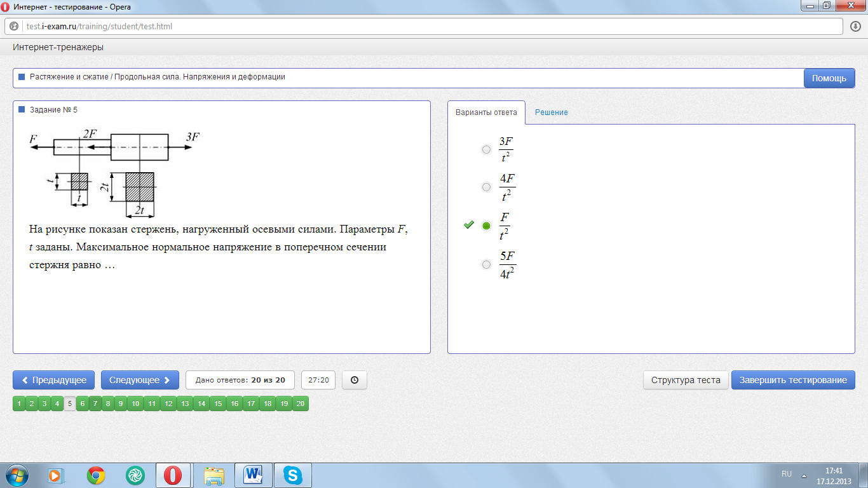Image resolution: width=868 pixels, height=488 pixels.
Task: Click the site info globe icon
Action: pos(14,27)
